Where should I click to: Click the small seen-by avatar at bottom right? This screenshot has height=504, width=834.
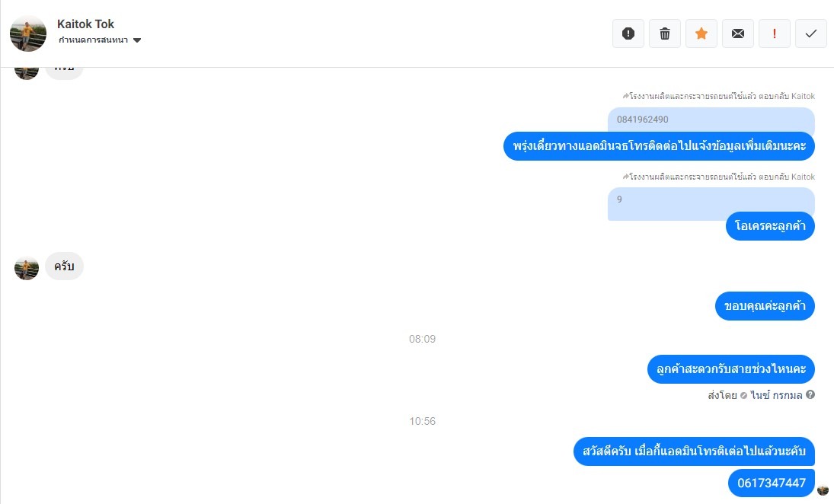point(823,490)
